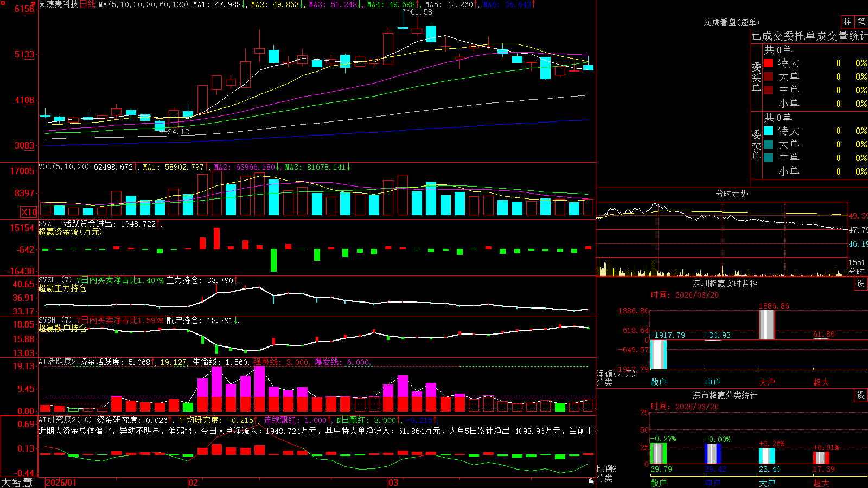Click the red 特大 swatch under 委买单
Viewport: 868px width, 488px height.
[x=768, y=63]
